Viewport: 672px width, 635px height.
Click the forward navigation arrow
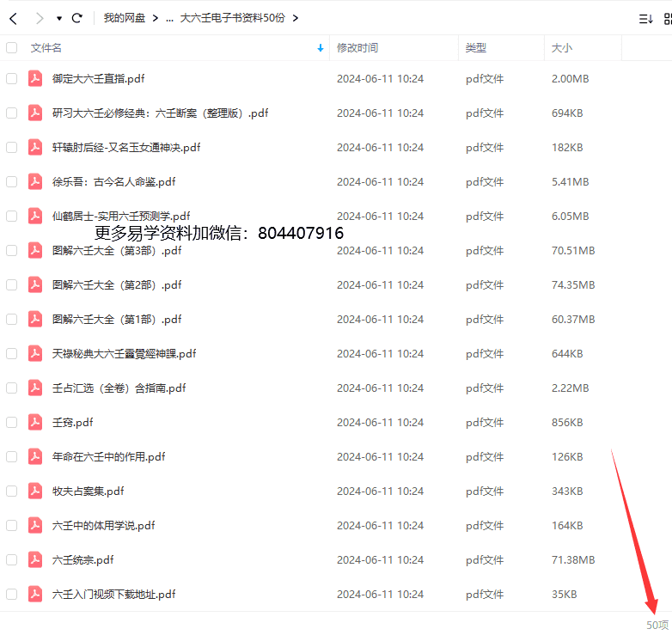39,18
